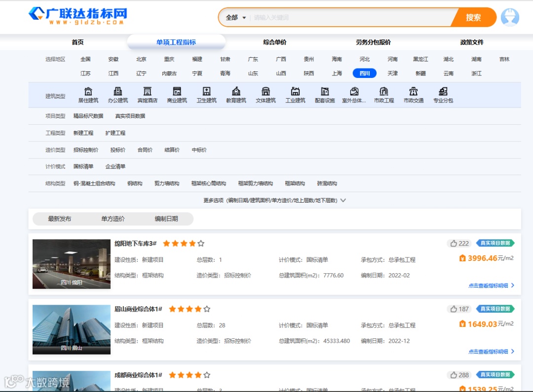Sort results by 最新发布
Image resolution: width=533 pixels, height=392 pixels.
pos(60,219)
